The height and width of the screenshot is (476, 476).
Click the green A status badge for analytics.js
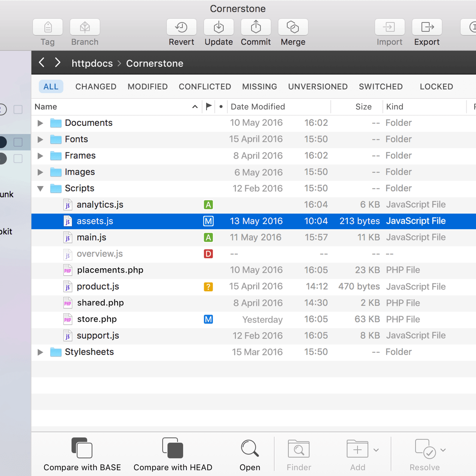(x=208, y=205)
